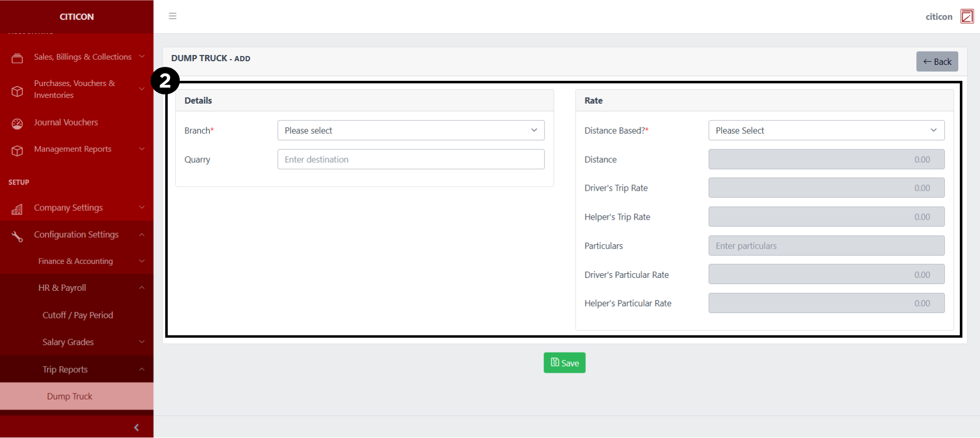The width and height of the screenshot is (980, 438).
Task: Open the Distance Based dropdown
Action: click(826, 131)
